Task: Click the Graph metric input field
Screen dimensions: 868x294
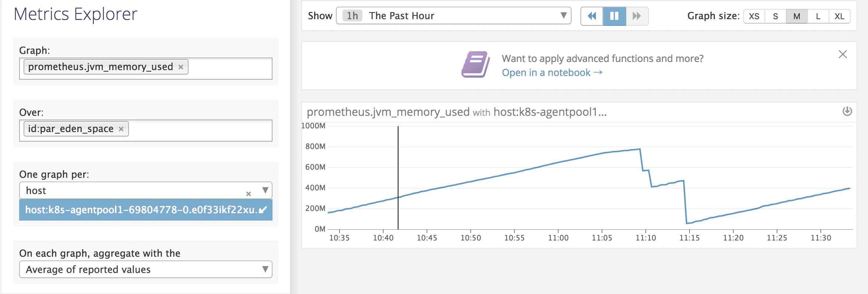Action: (x=146, y=69)
